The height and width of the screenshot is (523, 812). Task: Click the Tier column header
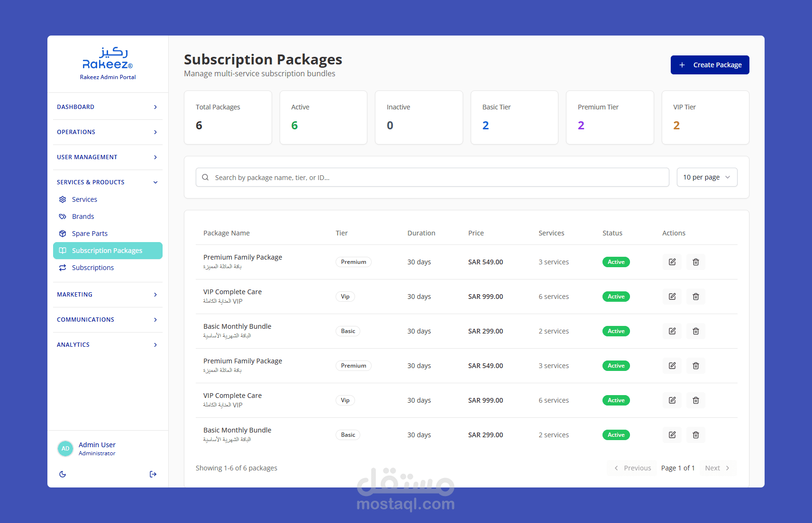[x=341, y=233]
